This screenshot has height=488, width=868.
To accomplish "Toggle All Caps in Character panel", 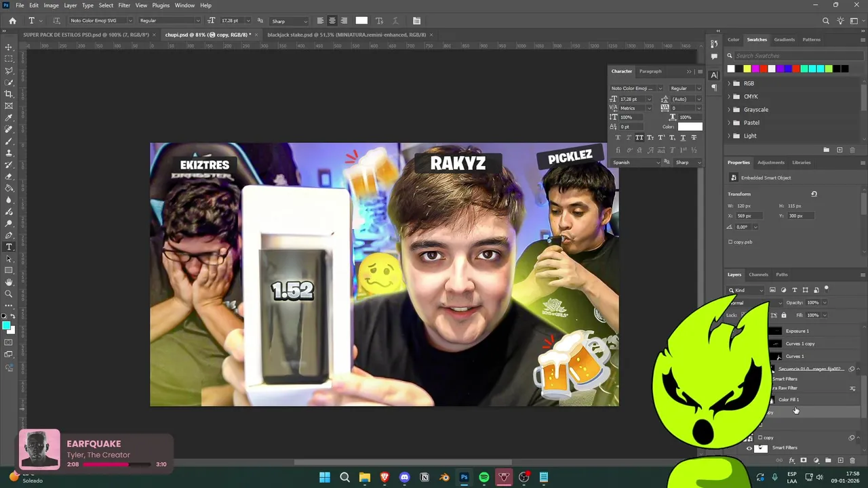I will [639, 138].
